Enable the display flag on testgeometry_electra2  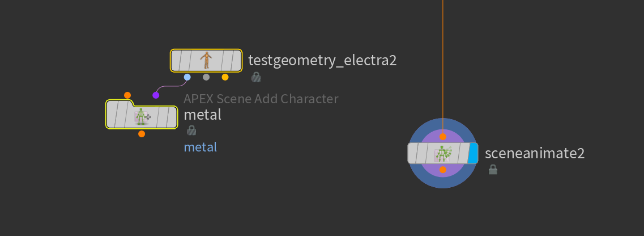coord(235,61)
